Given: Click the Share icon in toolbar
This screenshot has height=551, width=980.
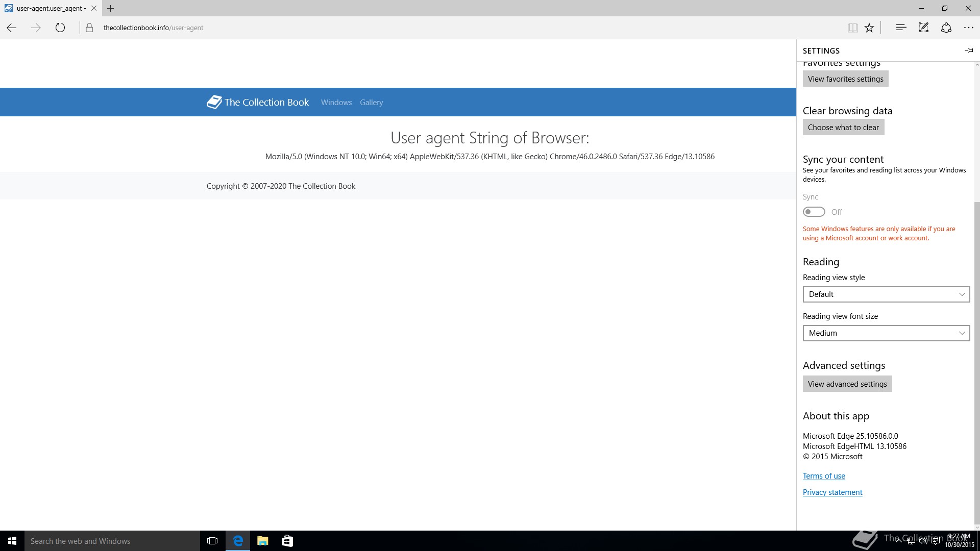Looking at the screenshot, I should coord(946,28).
